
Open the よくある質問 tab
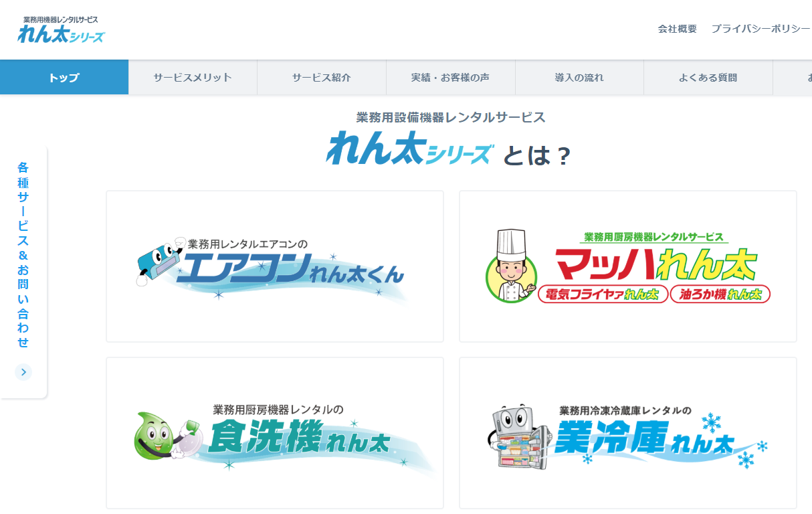[x=708, y=77]
